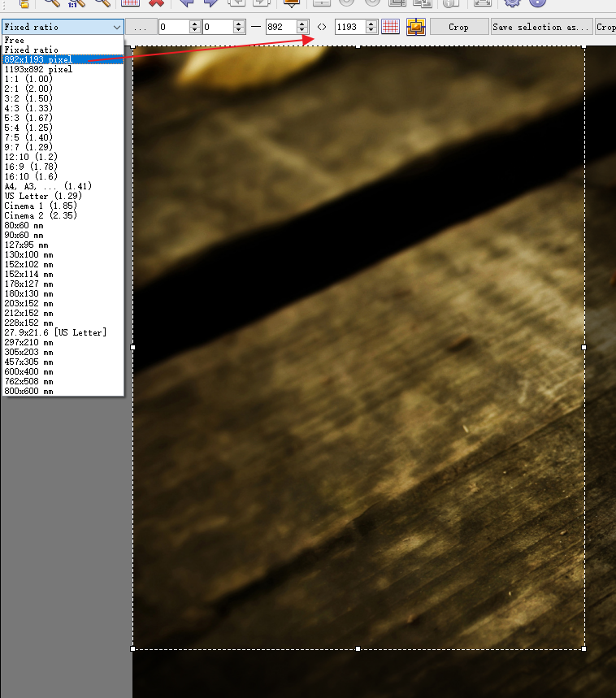The width and height of the screenshot is (616, 698).
Task: Choose the '127x95 mm' size
Action: click(x=63, y=245)
